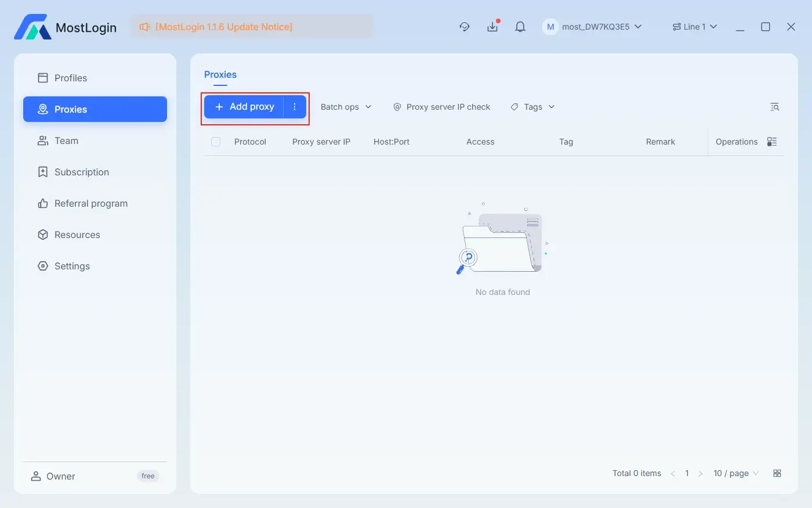Expand the Batch ops dropdown

pyautogui.click(x=346, y=107)
